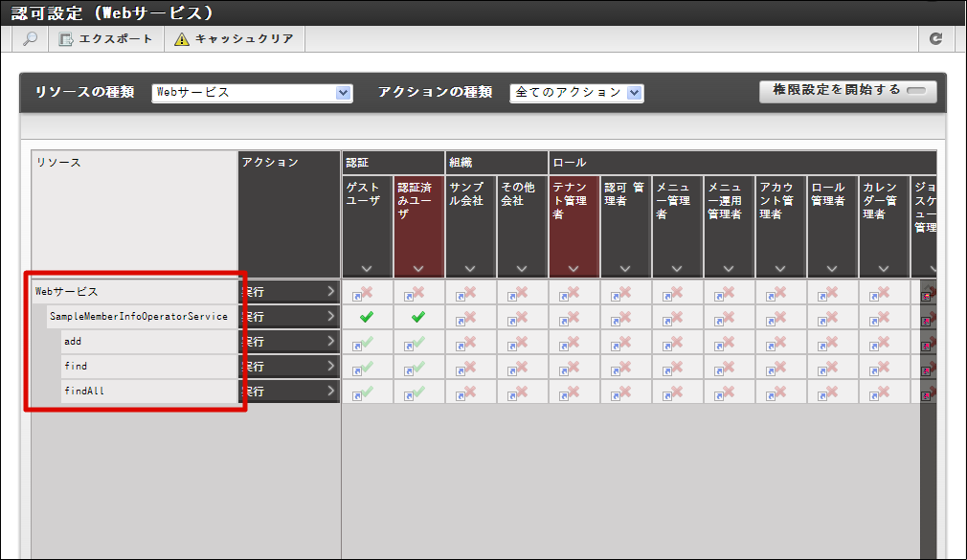The height and width of the screenshot is (560, 967).
Task: Click the export icon on the エクスポート button
Action: pyautogui.click(x=64, y=38)
